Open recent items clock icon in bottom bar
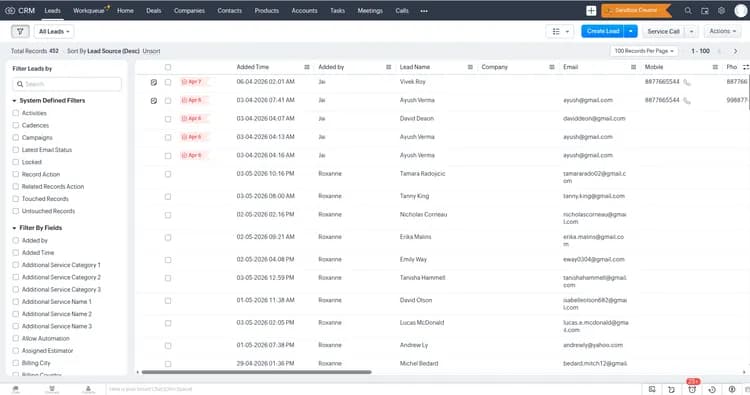The width and height of the screenshot is (750, 395). (712, 390)
